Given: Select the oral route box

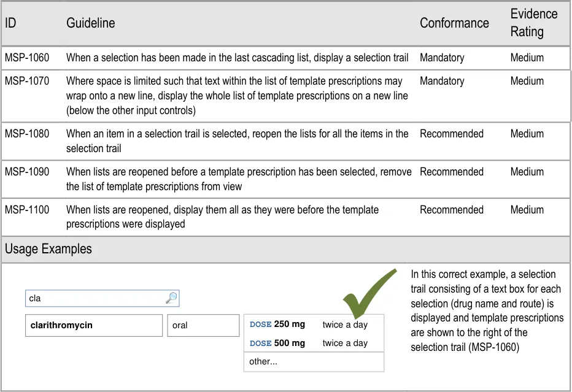Looking at the screenshot, I should tap(203, 326).
